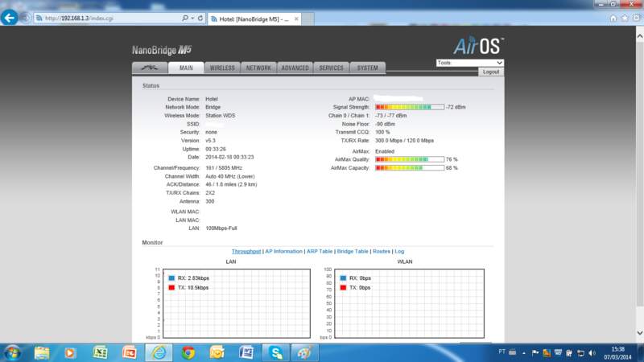This screenshot has width=644, height=362.
Task: Switch to the MAIN tab
Action: 186,68
